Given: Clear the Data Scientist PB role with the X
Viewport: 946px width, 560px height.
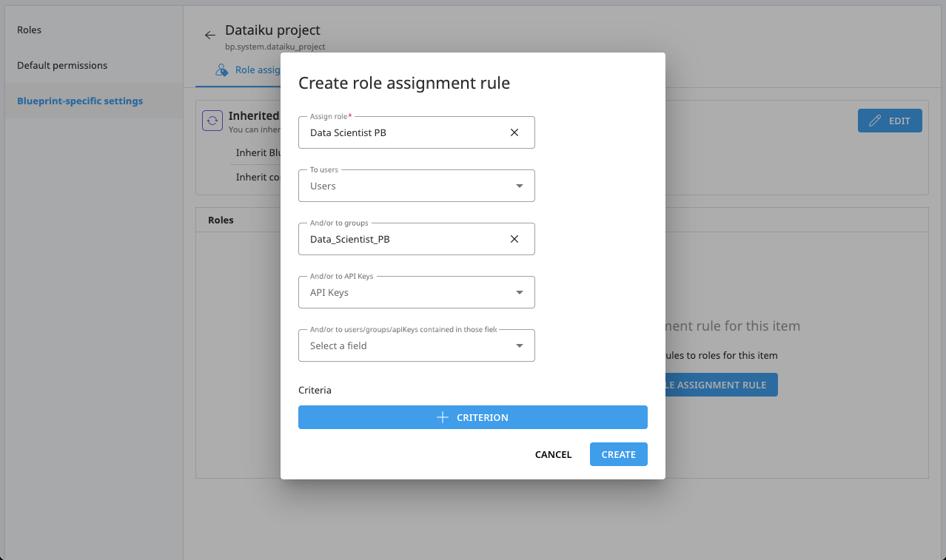Looking at the screenshot, I should click(514, 132).
